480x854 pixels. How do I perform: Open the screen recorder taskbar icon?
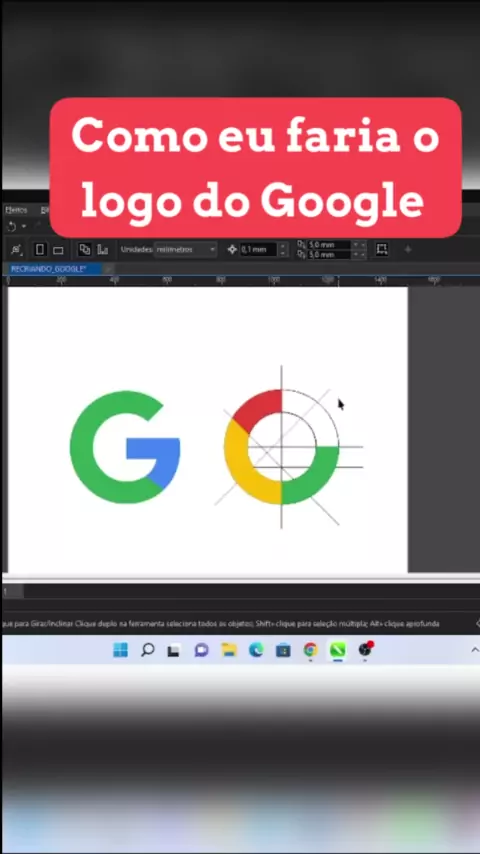pyautogui.click(x=365, y=650)
